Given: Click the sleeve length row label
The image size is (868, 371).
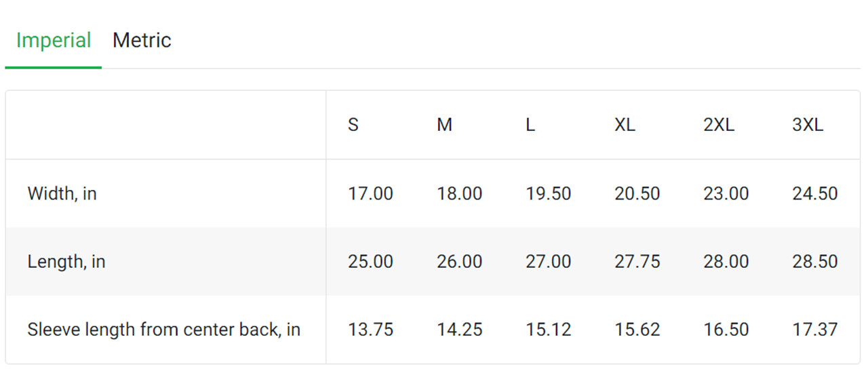Looking at the screenshot, I should (x=163, y=330).
